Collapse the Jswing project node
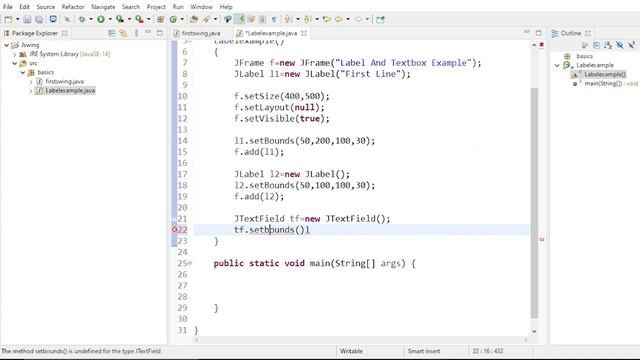The image size is (640, 360). click(6, 45)
